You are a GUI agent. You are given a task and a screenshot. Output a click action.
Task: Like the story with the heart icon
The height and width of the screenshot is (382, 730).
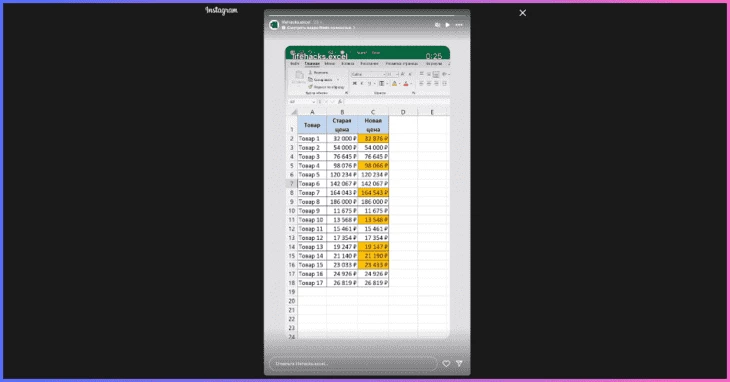coord(446,363)
